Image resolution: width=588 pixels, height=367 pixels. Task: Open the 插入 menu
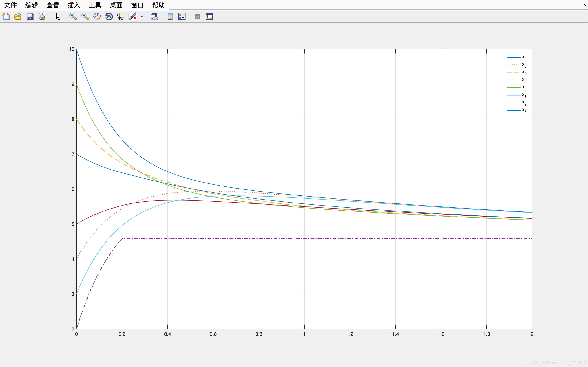pos(74,5)
